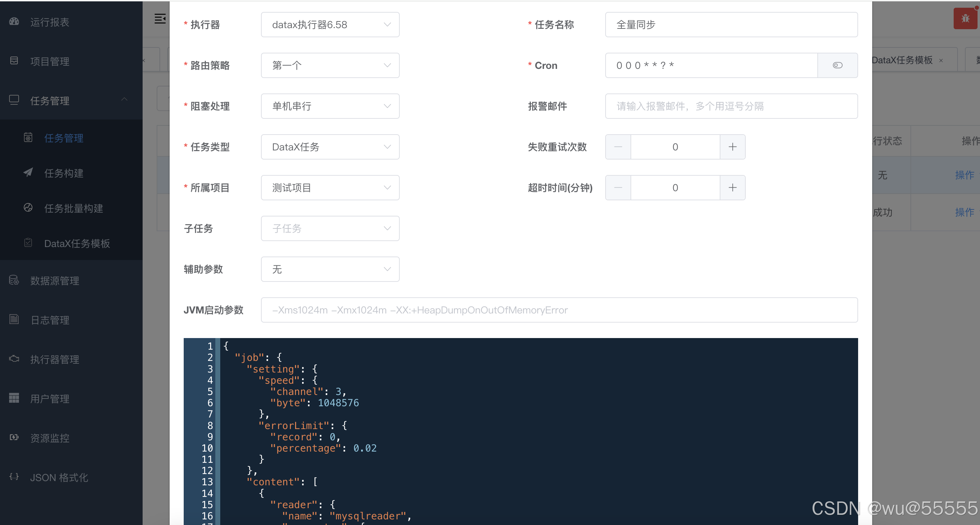The width and height of the screenshot is (980, 525).
Task: Click the red bug icon button
Action: click(x=965, y=18)
